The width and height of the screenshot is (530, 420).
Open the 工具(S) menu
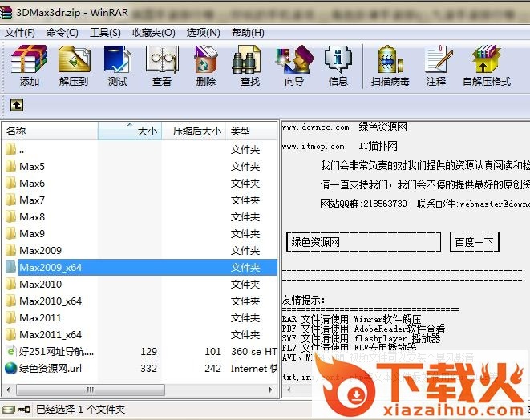pyautogui.click(x=105, y=33)
